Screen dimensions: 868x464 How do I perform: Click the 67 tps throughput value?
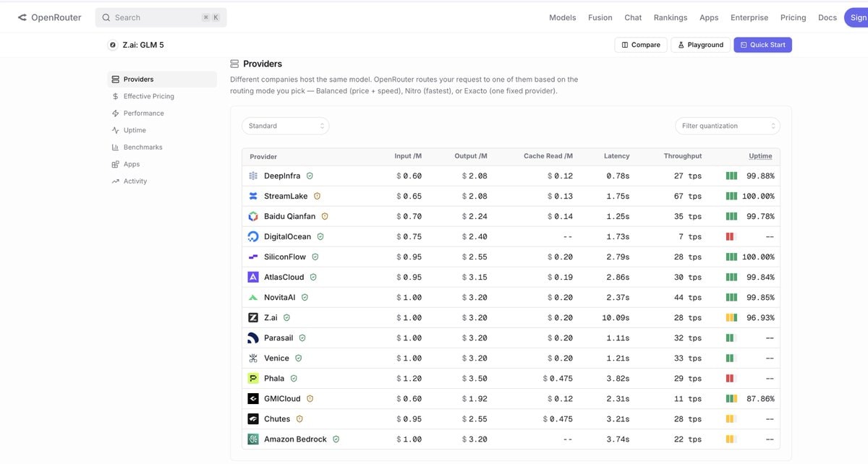(x=688, y=196)
